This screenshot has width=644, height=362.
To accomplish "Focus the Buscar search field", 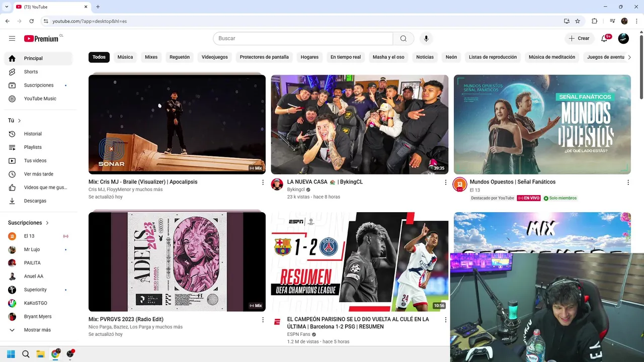I will pos(303,39).
